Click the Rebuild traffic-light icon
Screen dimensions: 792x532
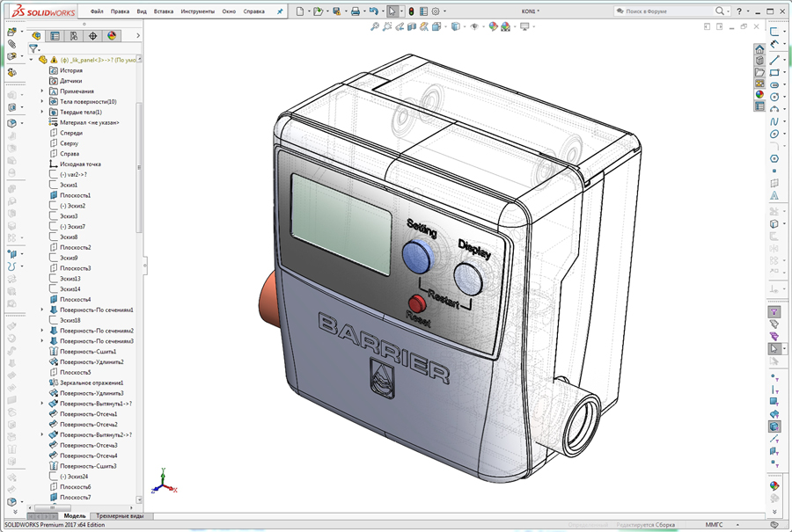click(410, 11)
